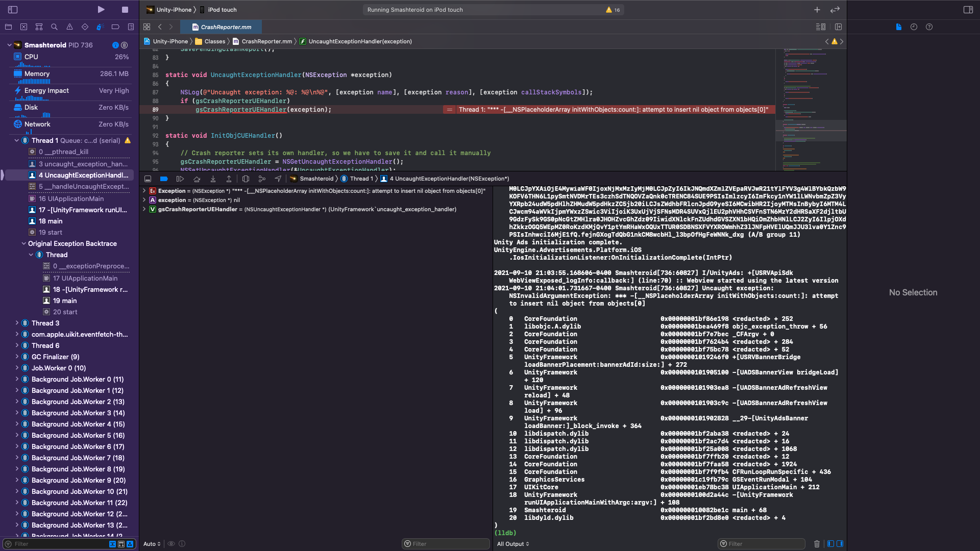Image resolution: width=980 pixels, height=551 pixels.
Task: Click the Simulate Location arrow icon
Action: pos(278,179)
